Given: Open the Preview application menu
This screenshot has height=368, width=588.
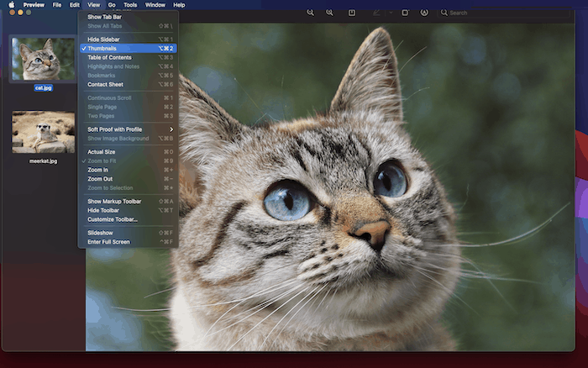Looking at the screenshot, I should click(34, 5).
